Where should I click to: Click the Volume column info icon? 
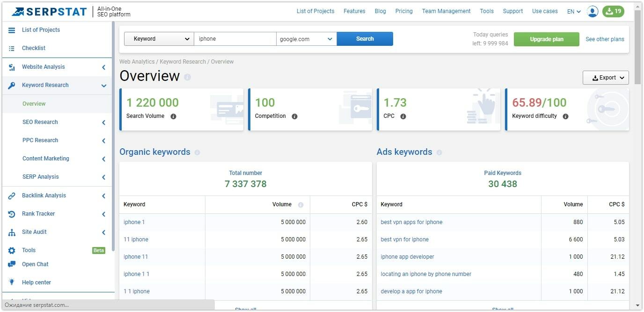pos(300,205)
